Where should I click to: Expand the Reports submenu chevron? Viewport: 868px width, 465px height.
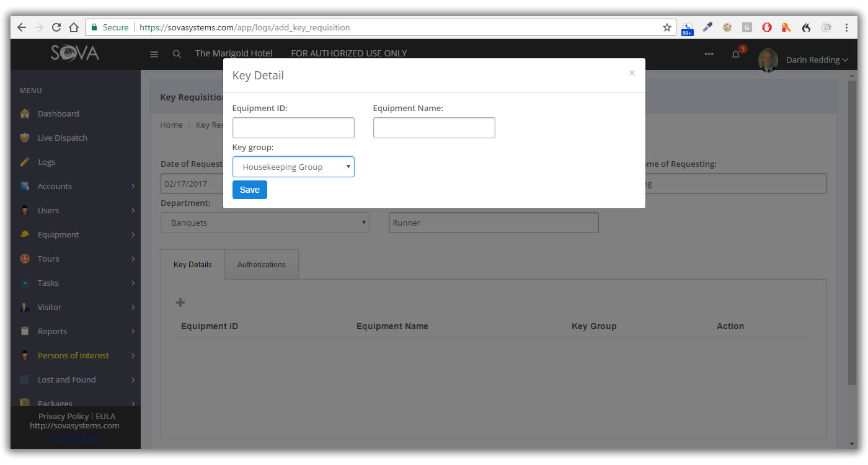(133, 331)
